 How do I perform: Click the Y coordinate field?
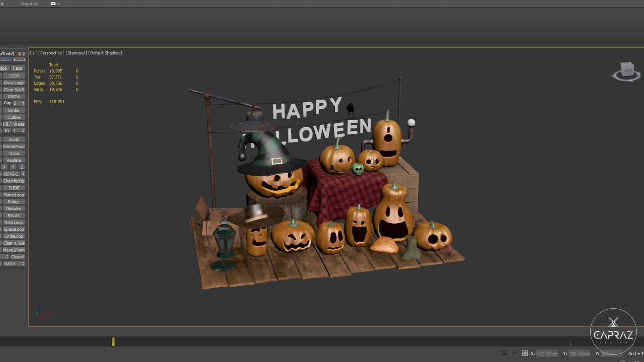point(579,354)
